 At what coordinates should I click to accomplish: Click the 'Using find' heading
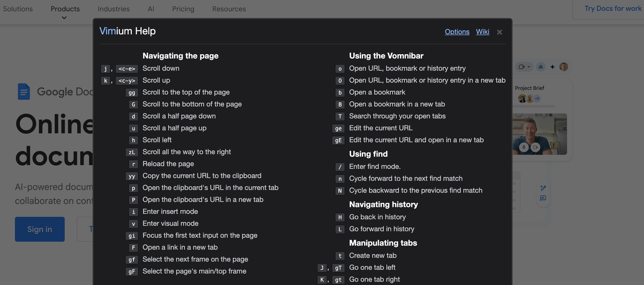(x=368, y=154)
